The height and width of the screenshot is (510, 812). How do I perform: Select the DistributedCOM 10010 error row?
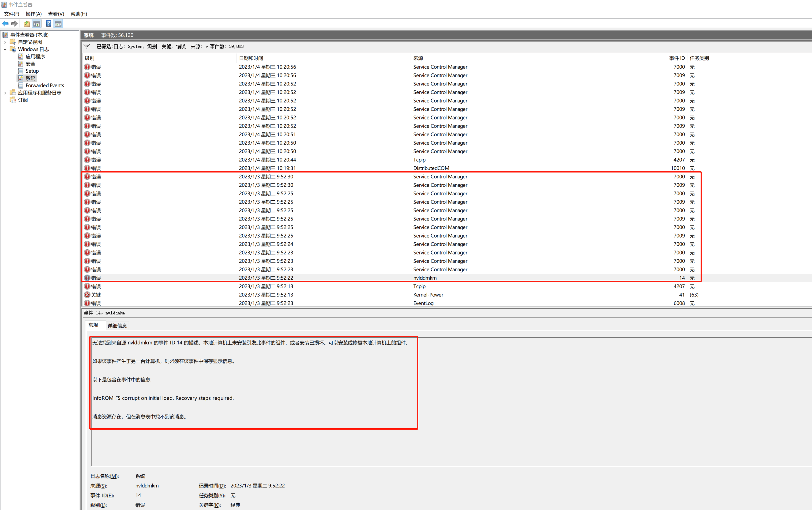tap(431, 168)
